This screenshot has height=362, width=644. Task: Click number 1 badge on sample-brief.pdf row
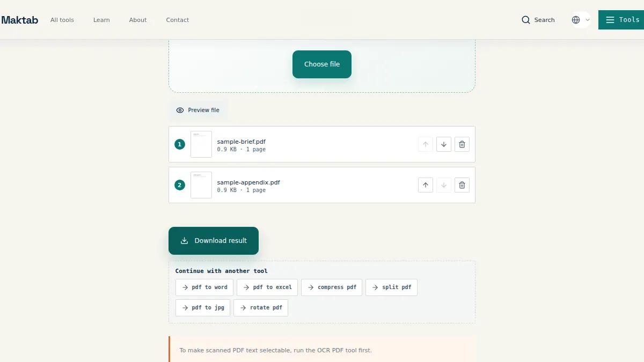[180, 144]
